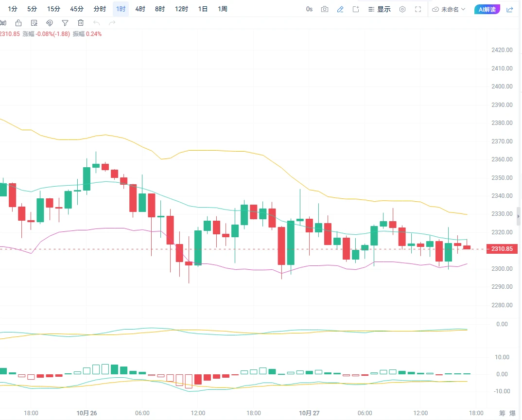The image size is (522, 420).
Task: Switch chart to 8时 interval
Action: (x=160, y=9)
